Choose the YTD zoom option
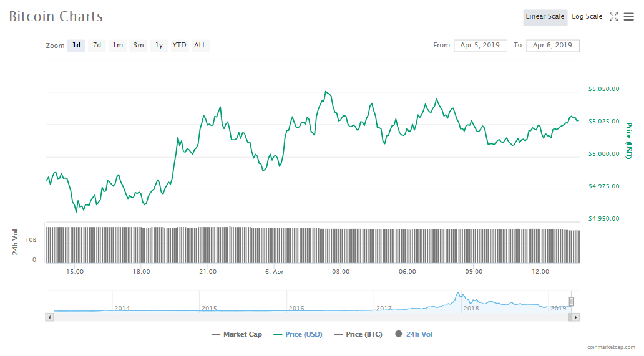This screenshot has width=644, height=356. point(179,46)
